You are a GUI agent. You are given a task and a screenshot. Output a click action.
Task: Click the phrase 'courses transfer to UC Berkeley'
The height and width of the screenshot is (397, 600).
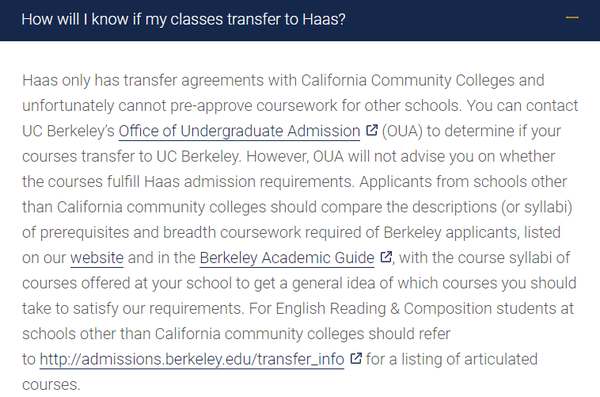point(132,156)
